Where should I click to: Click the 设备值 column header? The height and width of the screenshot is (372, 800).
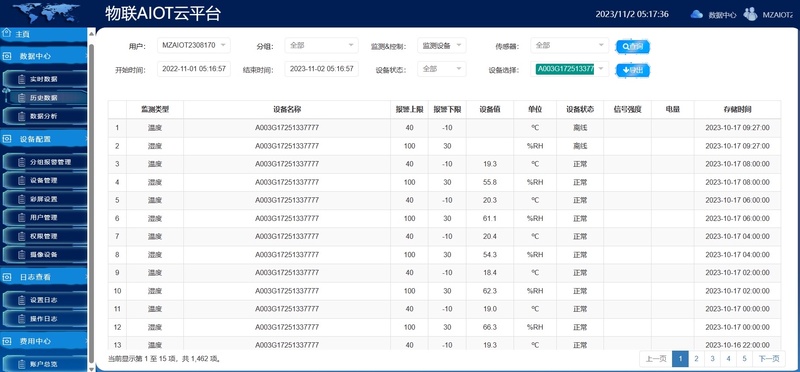489,109
